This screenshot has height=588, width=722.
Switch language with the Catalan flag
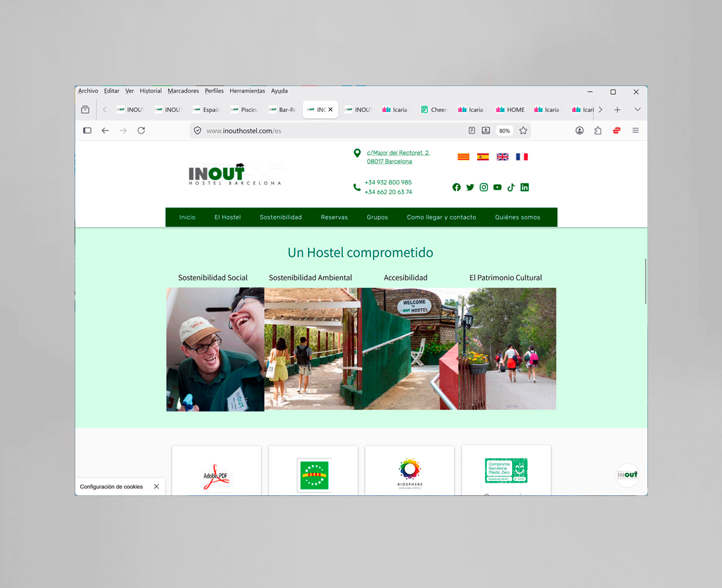[463, 156]
